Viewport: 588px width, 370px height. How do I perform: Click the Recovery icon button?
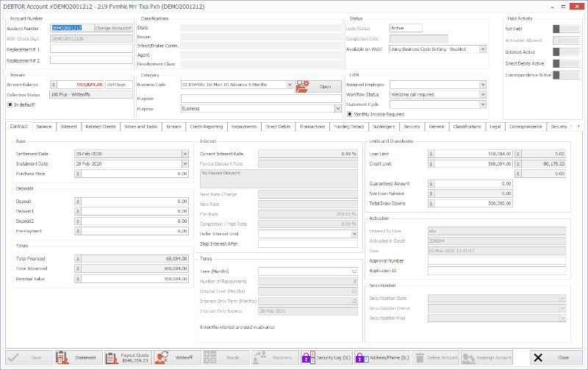point(259,357)
